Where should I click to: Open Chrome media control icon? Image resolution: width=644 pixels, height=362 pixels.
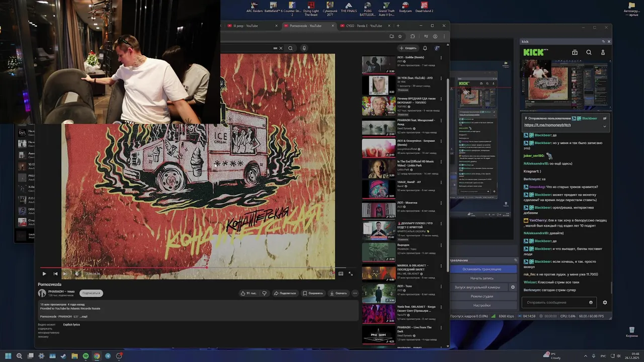tap(426, 36)
